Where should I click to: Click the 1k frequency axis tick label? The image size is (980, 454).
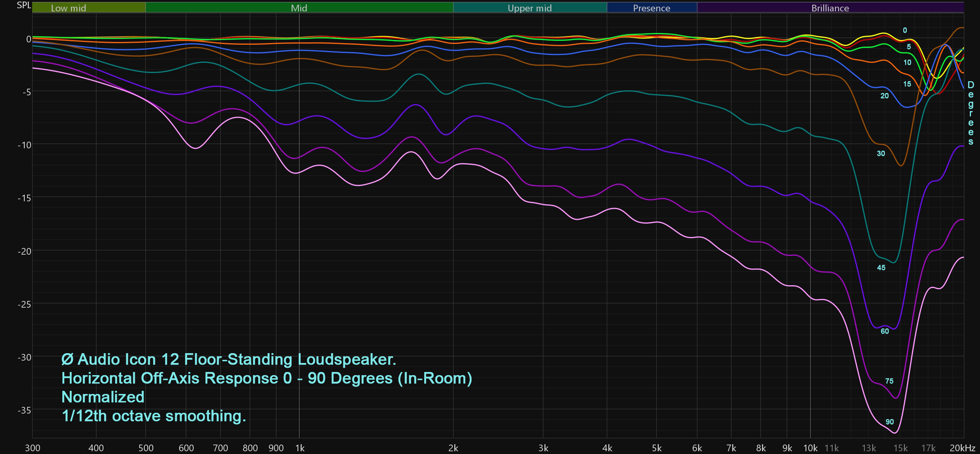pos(299,448)
